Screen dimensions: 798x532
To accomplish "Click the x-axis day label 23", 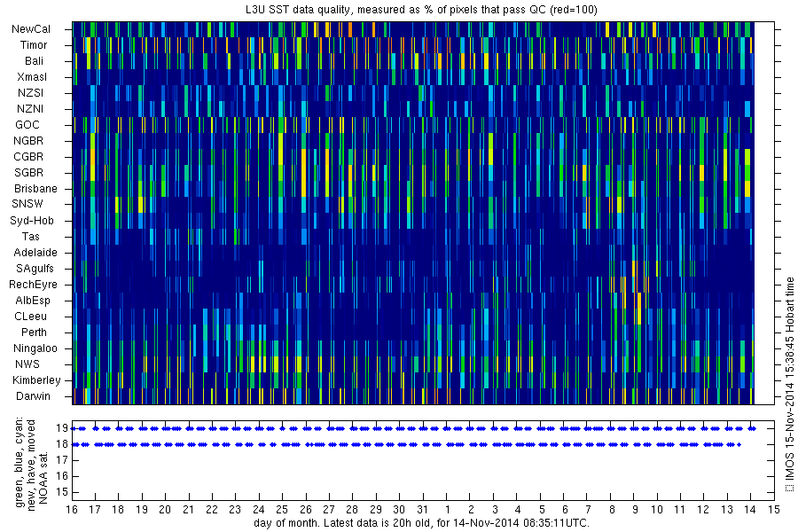I will pyautogui.click(x=235, y=510).
